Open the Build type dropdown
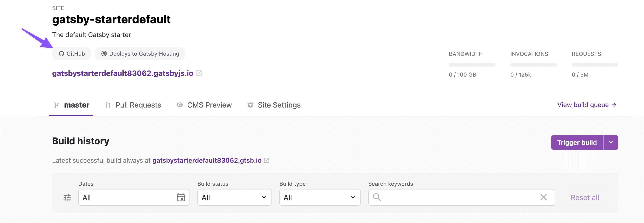Screen dimensions: 644x223 coord(320,197)
